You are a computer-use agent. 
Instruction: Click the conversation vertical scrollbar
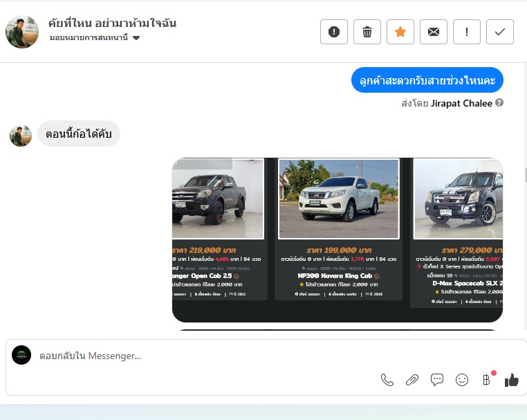tap(526, 175)
